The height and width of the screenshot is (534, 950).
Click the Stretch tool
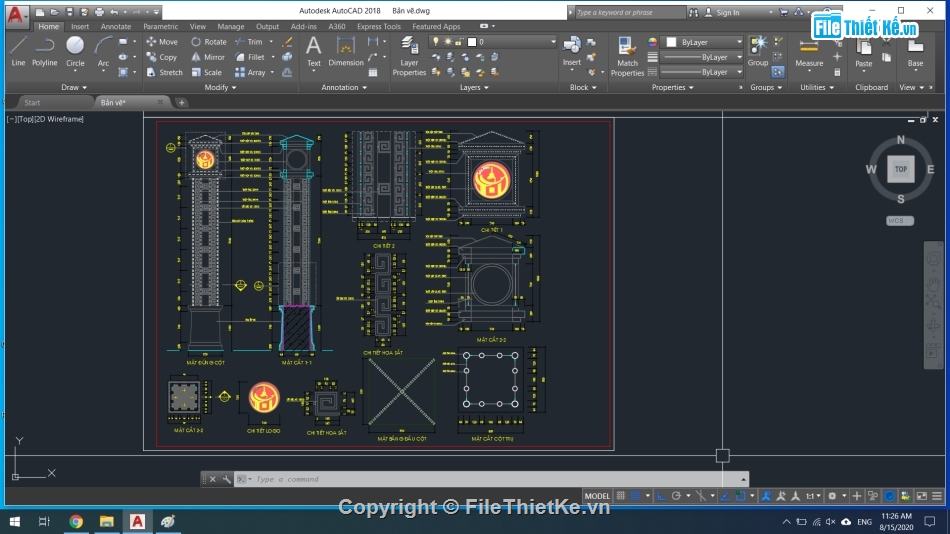tap(164, 72)
